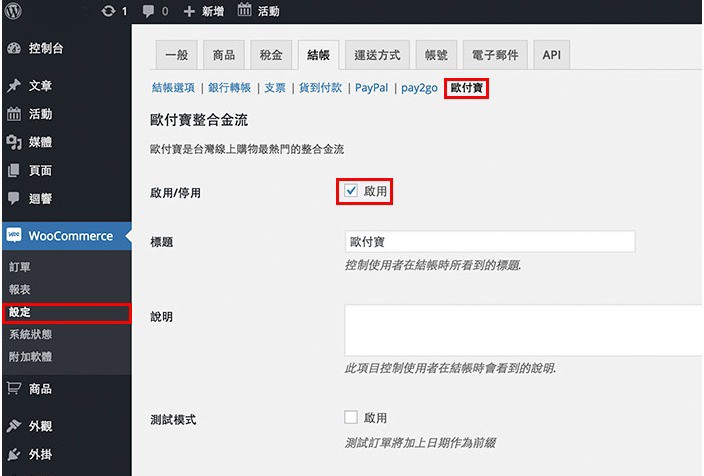Image resolution: width=704 pixels, height=476 pixels.
Task: Click the 活動 calendar icon in sidebar
Action: (x=14, y=114)
